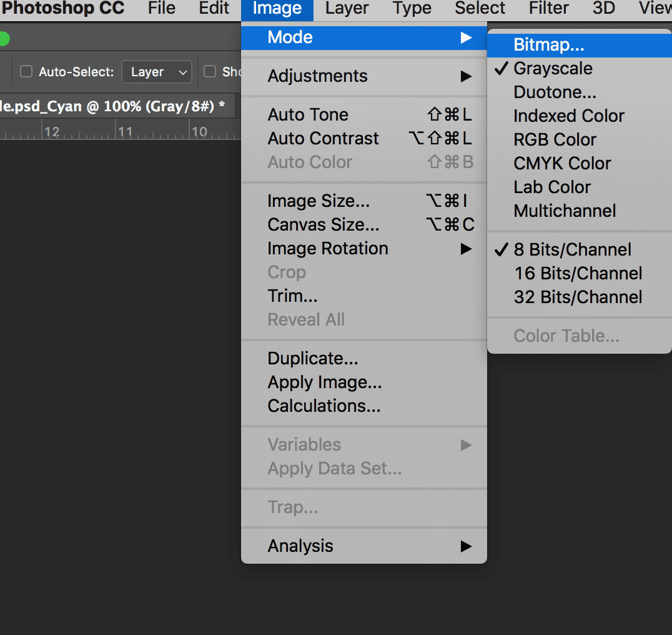Switch to Indexed Color mode
The image size is (672, 635).
coord(580,116)
